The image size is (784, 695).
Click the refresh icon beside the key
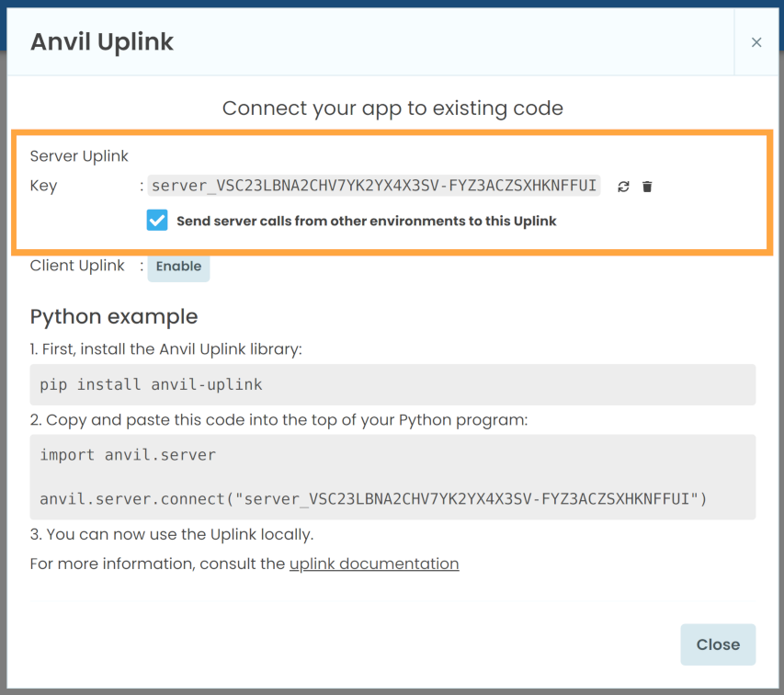pos(624,186)
